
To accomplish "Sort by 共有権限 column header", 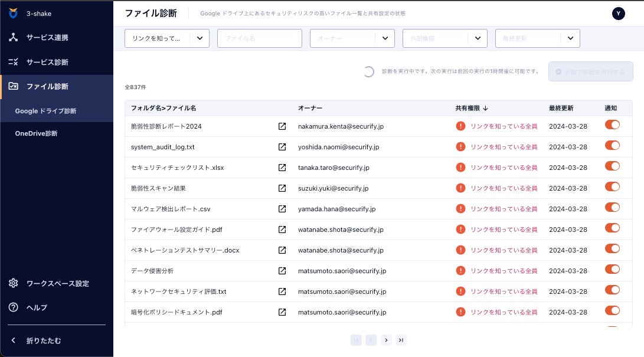I will pyautogui.click(x=471, y=108).
